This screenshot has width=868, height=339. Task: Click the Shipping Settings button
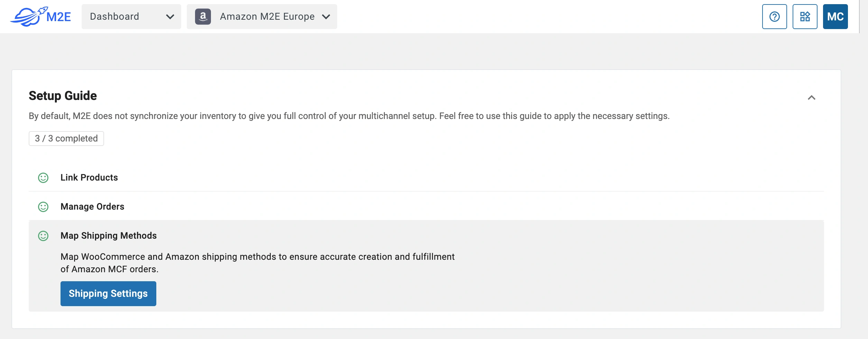(108, 293)
